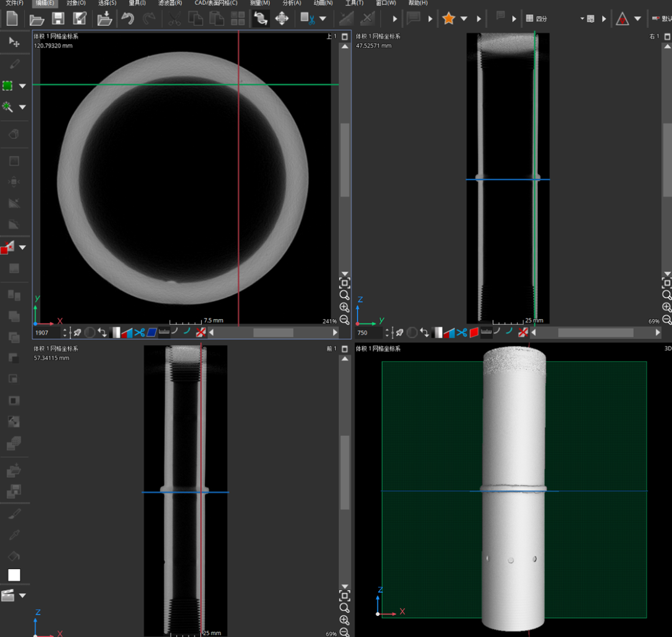Click the blue scissors icon in top-left view
The height and width of the screenshot is (637, 672).
click(140, 333)
